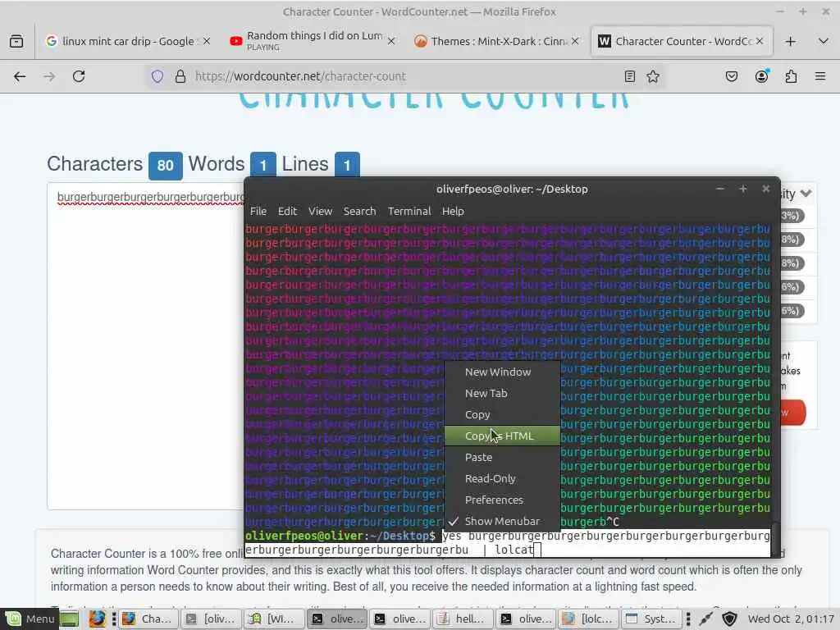Screen dimensions: 840x630
Task: Click the padlock site information icon
Action: point(180,76)
